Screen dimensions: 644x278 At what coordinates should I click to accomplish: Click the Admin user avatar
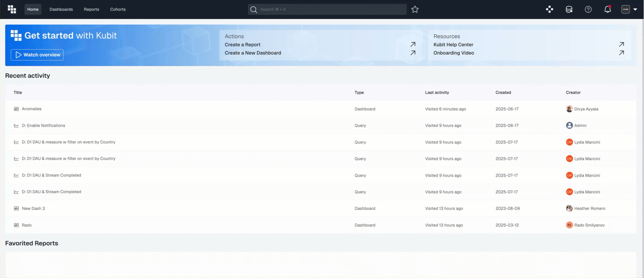point(569,126)
